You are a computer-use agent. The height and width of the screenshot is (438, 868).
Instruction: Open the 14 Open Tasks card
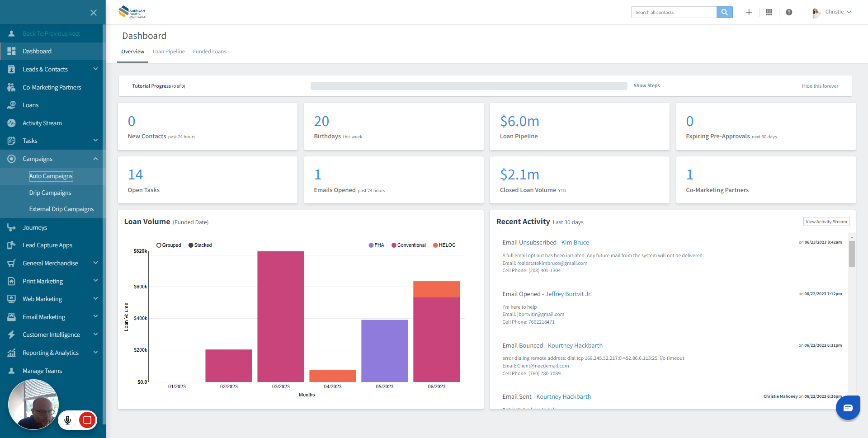(208, 180)
